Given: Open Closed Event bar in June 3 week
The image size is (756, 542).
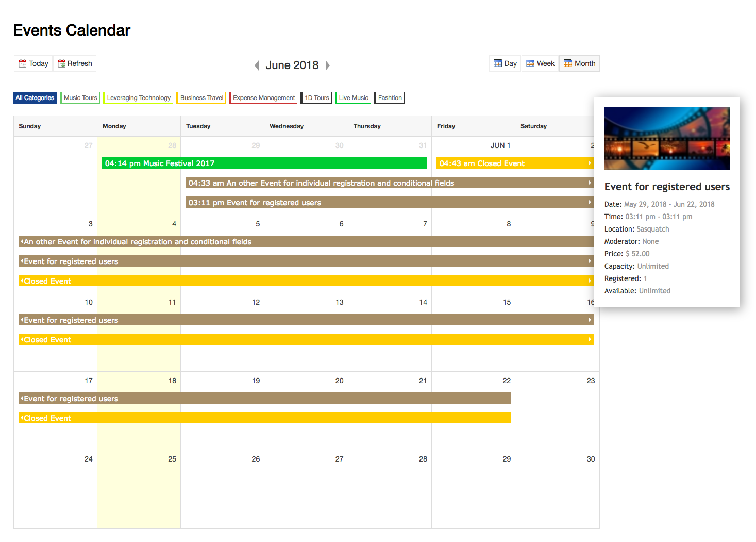Looking at the screenshot, I should (306, 281).
